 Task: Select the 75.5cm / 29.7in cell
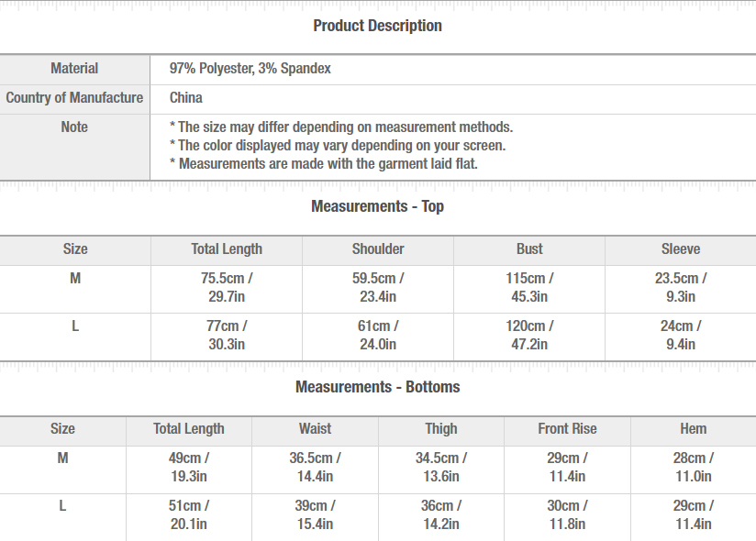[227, 288]
